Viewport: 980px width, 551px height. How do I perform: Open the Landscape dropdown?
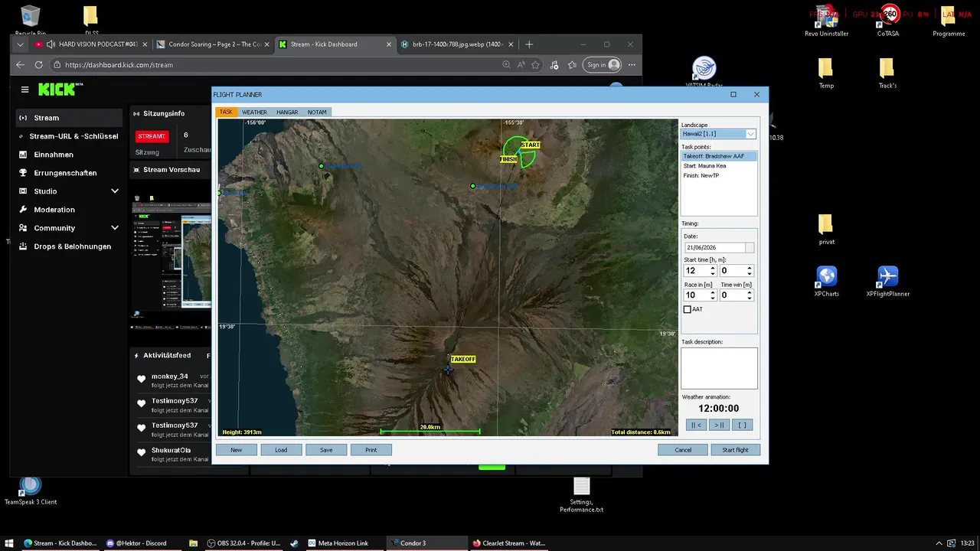pyautogui.click(x=750, y=134)
